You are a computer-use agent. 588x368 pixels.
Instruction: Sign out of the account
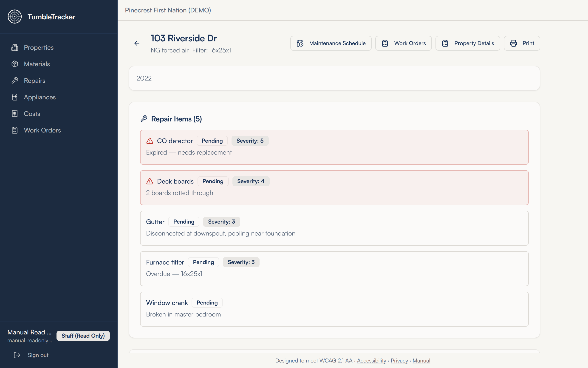38,355
